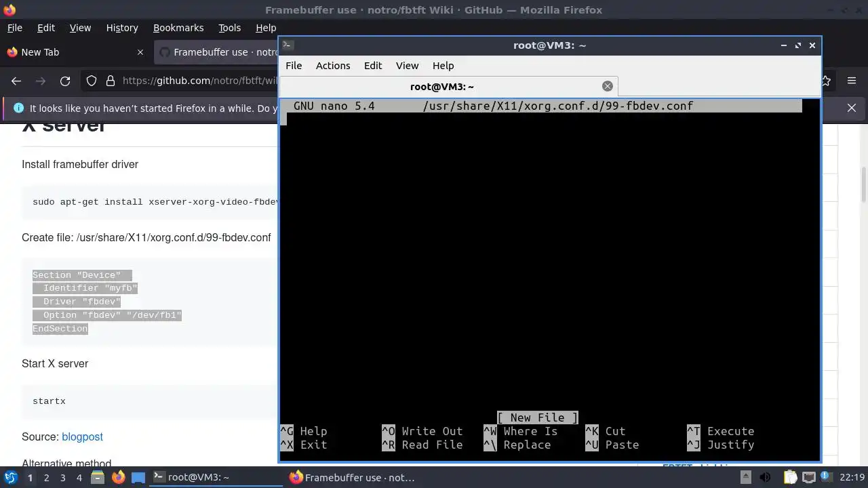Launch Firefox from taskbar quick launch
Viewport: 868px width, 488px height.
[118, 477]
